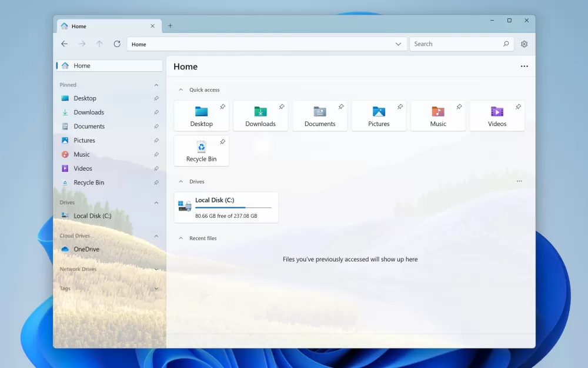
Task: Expand the Network Drives sidebar section
Action: pyautogui.click(x=156, y=269)
